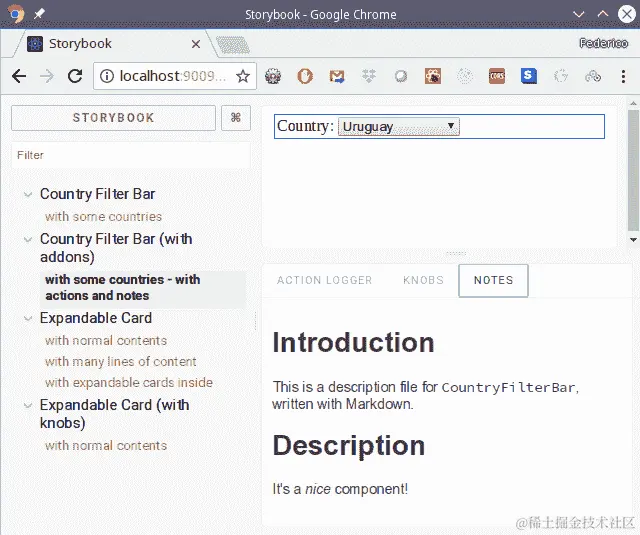Open 'with normal contents' under knobs group
Image resolution: width=640 pixels, height=535 pixels.
pos(106,446)
